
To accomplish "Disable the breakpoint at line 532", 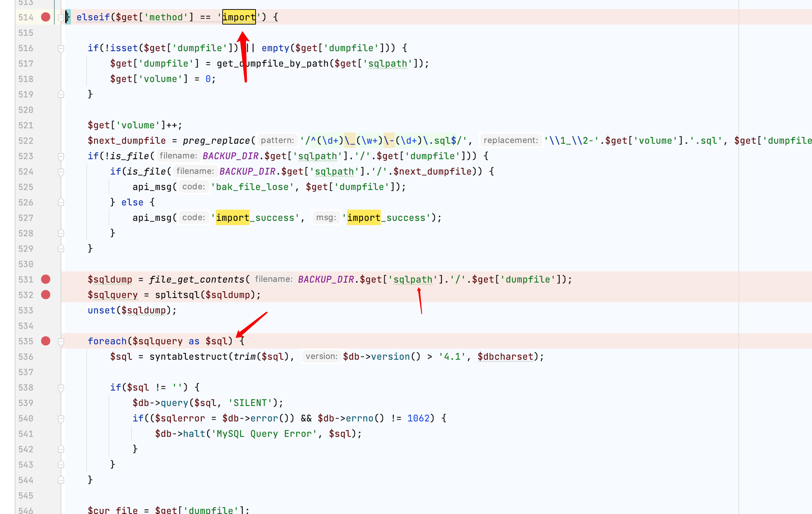I will [x=46, y=295].
